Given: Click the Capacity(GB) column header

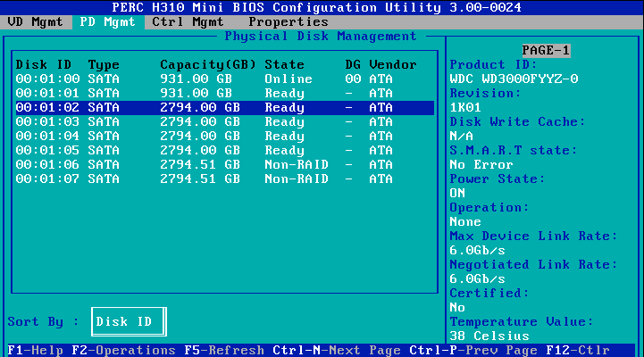Looking at the screenshot, I should pyautogui.click(x=208, y=65).
